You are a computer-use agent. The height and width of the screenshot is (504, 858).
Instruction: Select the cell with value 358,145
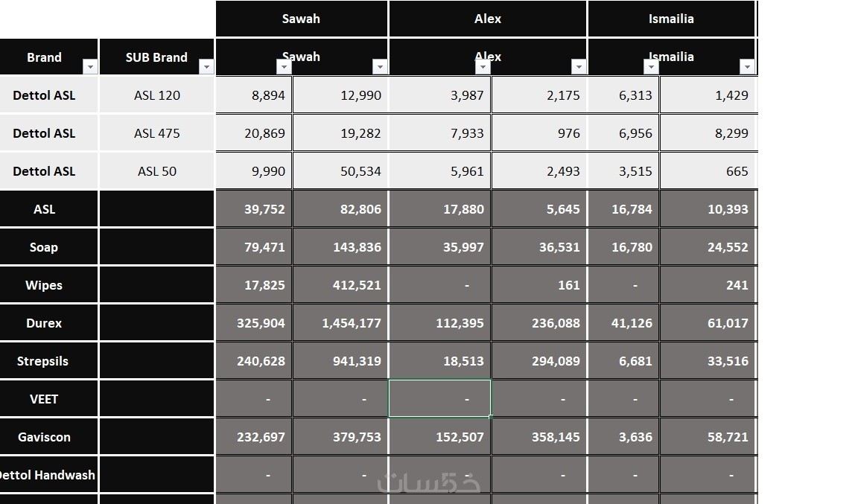click(539, 437)
